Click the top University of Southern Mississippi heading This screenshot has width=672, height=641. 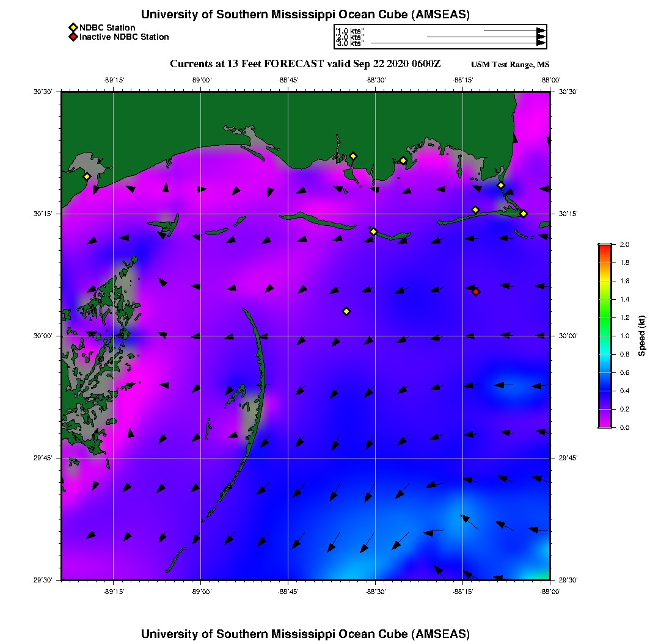[x=305, y=15]
